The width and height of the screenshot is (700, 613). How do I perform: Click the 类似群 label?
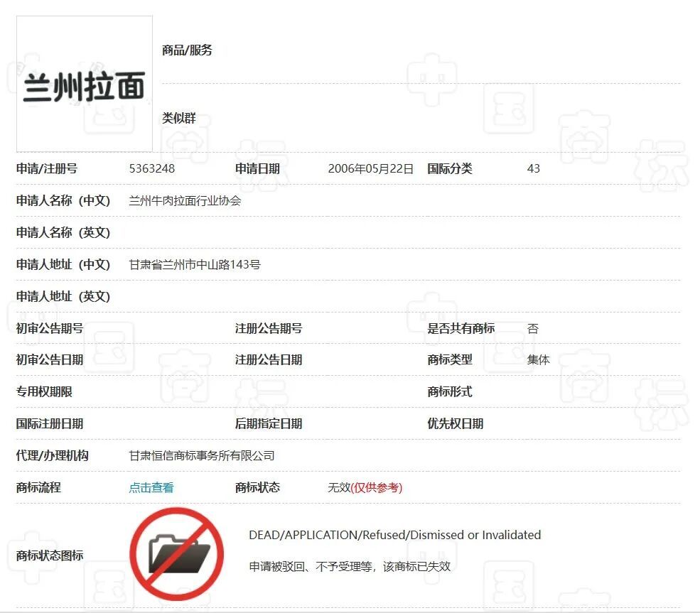179,118
